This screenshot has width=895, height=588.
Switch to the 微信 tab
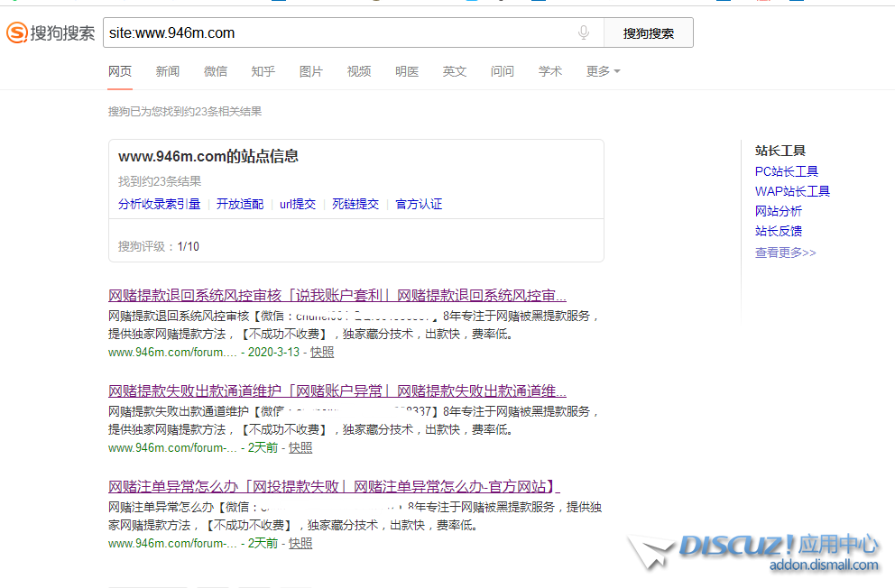click(216, 71)
